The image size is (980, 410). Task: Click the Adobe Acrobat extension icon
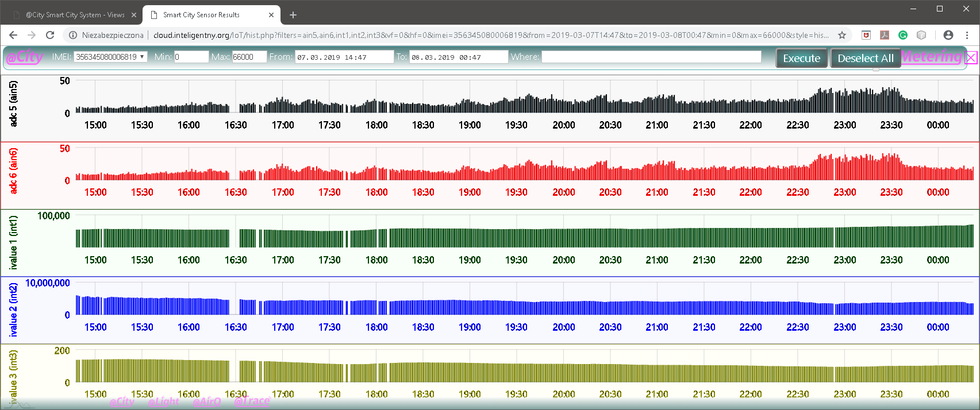[x=885, y=35]
